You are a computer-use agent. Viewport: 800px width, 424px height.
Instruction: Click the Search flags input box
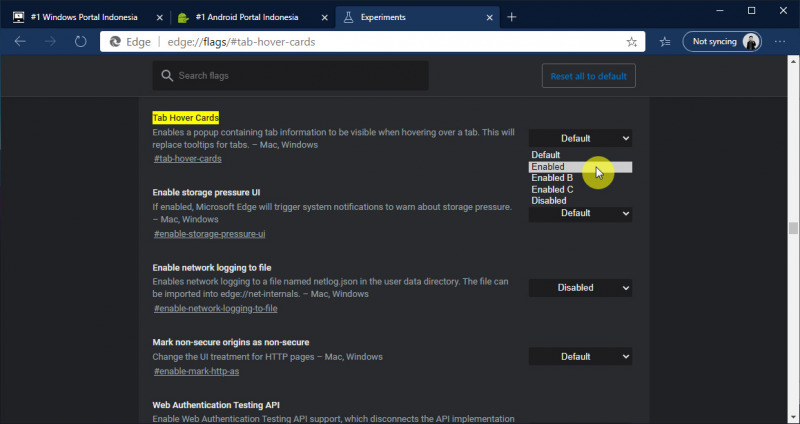pyautogui.click(x=290, y=76)
